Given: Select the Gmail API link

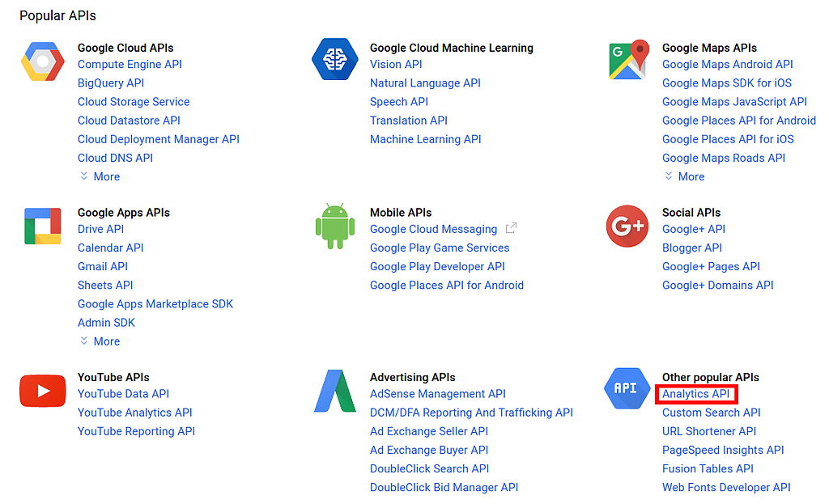Looking at the screenshot, I should (103, 266).
